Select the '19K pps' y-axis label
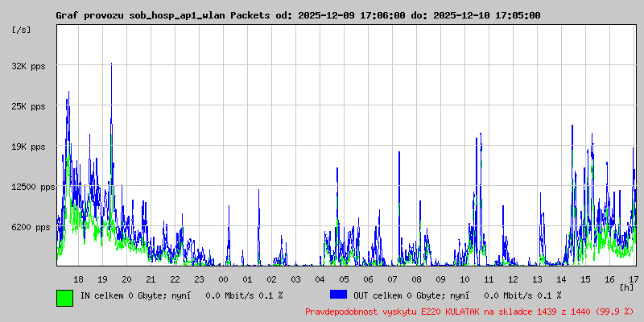The width and height of the screenshot is (644, 322). coord(29,147)
